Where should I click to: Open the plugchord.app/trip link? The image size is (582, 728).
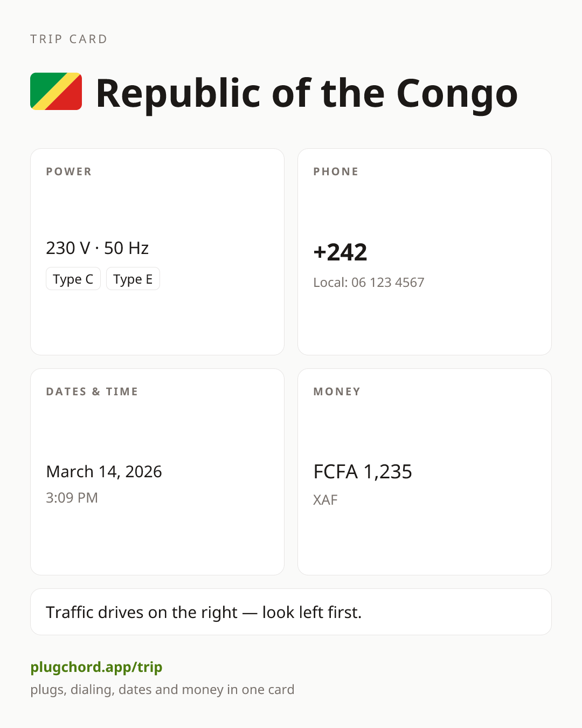tap(96, 667)
